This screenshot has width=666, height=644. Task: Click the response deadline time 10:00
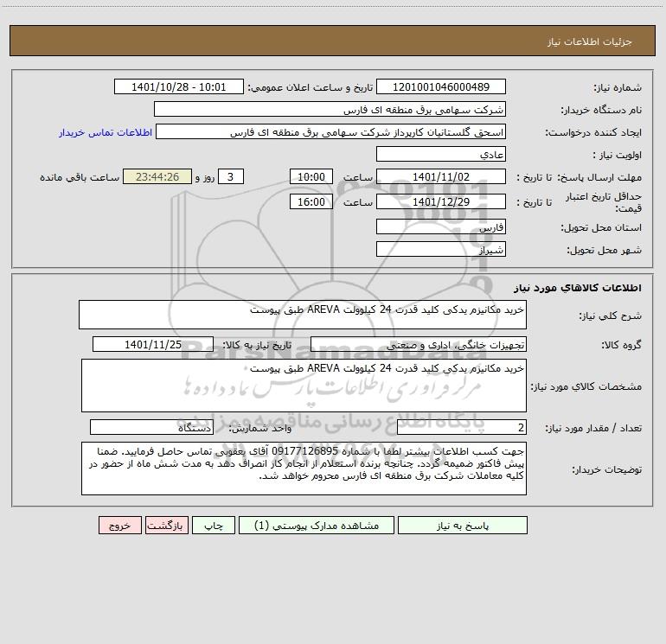(311, 176)
